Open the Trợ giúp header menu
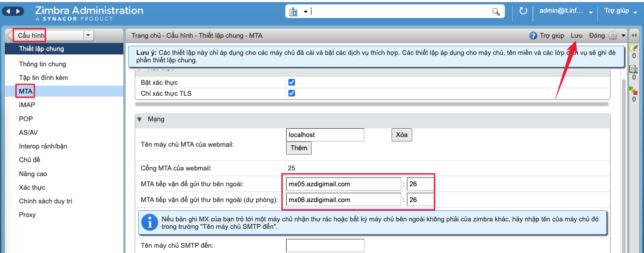 tap(620, 11)
